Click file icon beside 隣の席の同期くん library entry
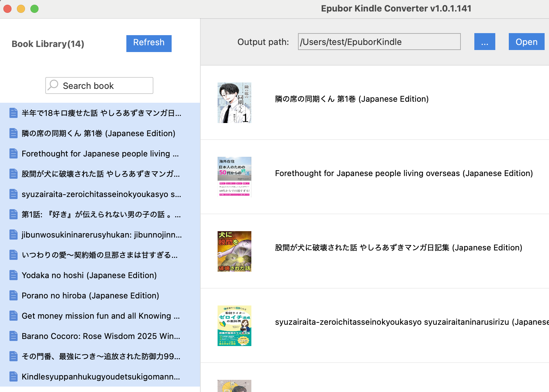Image resolution: width=549 pixels, height=392 pixels. (x=14, y=133)
